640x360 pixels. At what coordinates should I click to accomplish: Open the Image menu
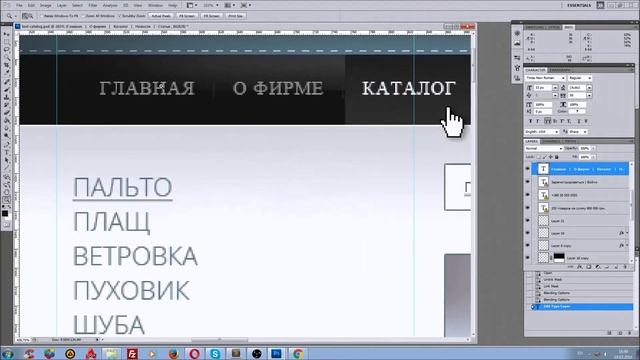(45, 5)
